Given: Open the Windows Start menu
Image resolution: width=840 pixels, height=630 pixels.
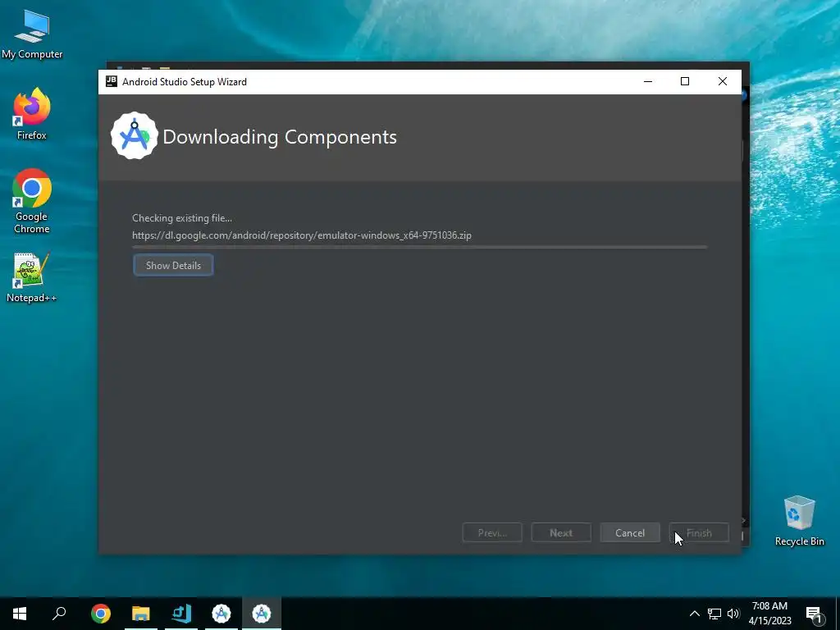Looking at the screenshot, I should click(20, 614).
